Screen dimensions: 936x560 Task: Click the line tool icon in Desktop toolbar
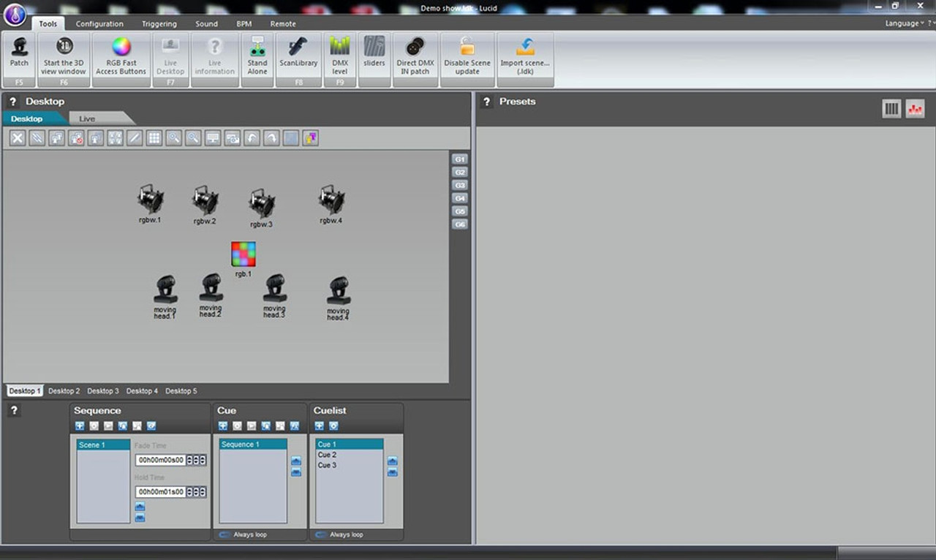[135, 137]
